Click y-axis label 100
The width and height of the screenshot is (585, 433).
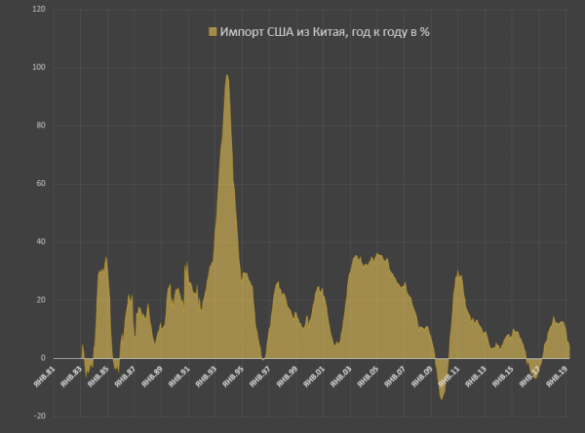point(39,68)
